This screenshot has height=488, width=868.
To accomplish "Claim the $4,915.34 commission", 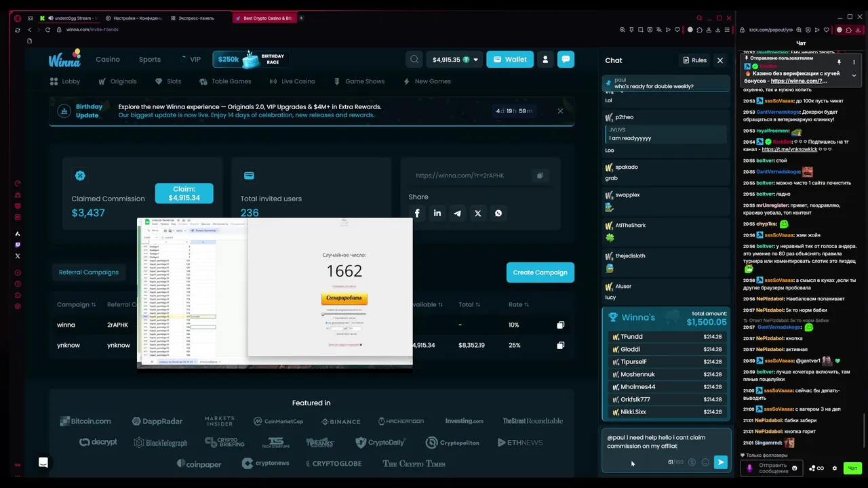I will [x=184, y=193].
